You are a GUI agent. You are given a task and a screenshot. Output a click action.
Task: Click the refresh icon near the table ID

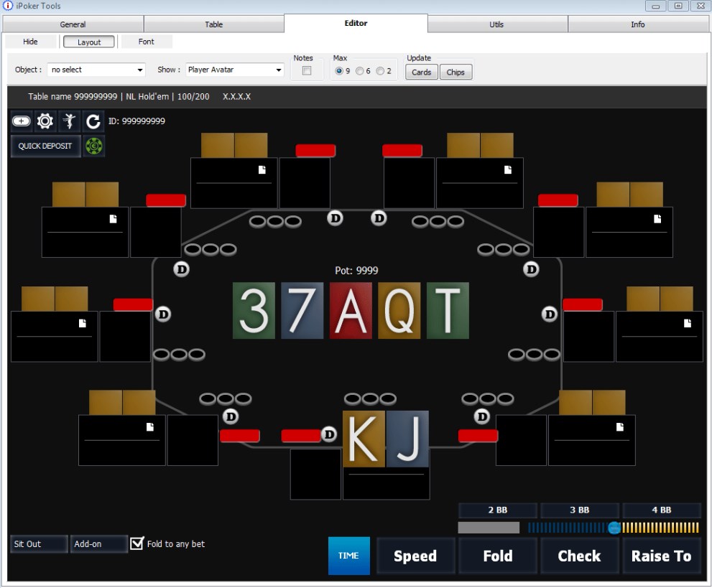point(93,121)
